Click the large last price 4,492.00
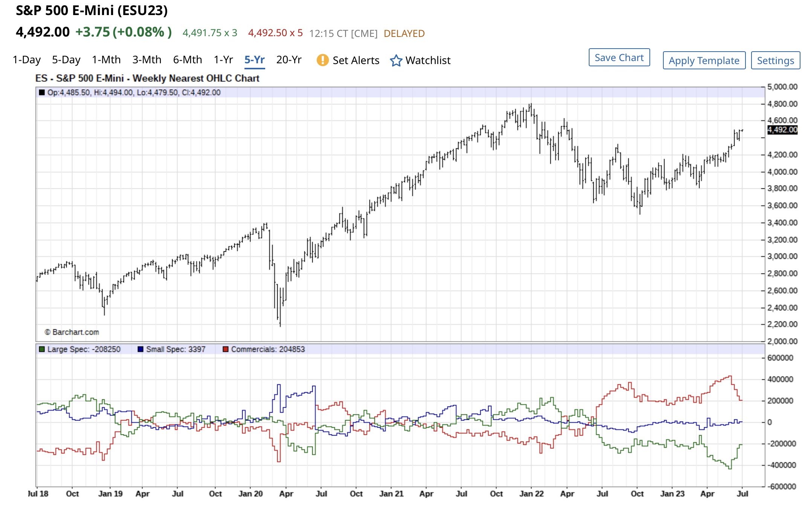The width and height of the screenshot is (808, 532). point(43,32)
